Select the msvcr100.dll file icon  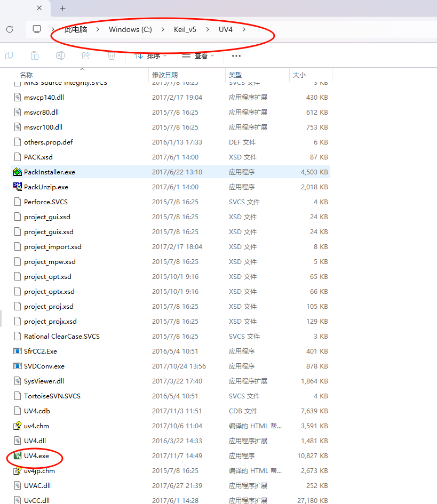(x=18, y=127)
